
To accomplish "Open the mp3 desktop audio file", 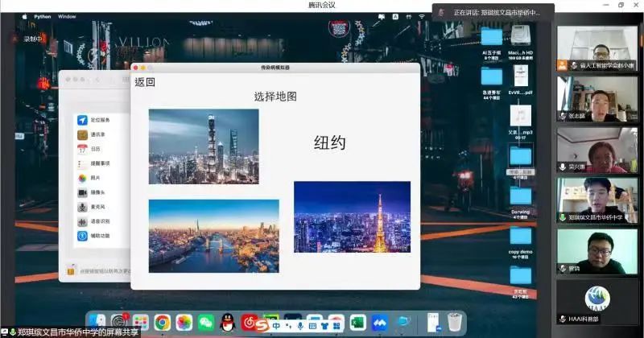I will tap(520, 122).
